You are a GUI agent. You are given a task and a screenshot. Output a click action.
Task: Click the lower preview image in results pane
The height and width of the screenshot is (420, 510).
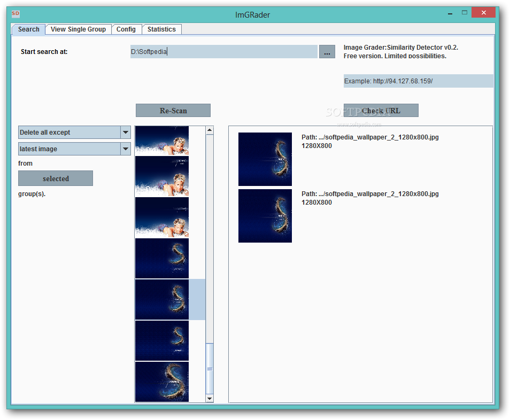(265, 216)
